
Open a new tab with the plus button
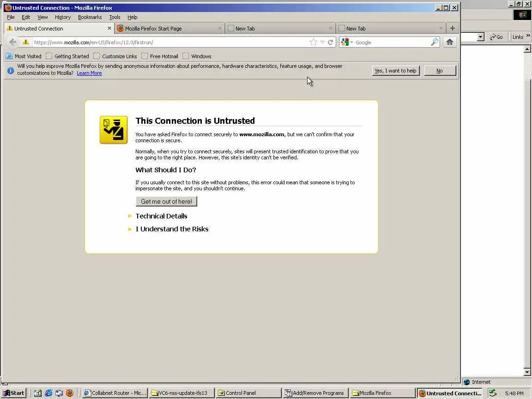(452, 28)
